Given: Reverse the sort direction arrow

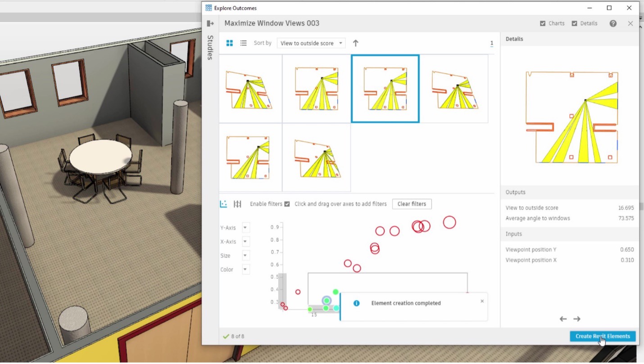Looking at the screenshot, I should click(x=355, y=43).
